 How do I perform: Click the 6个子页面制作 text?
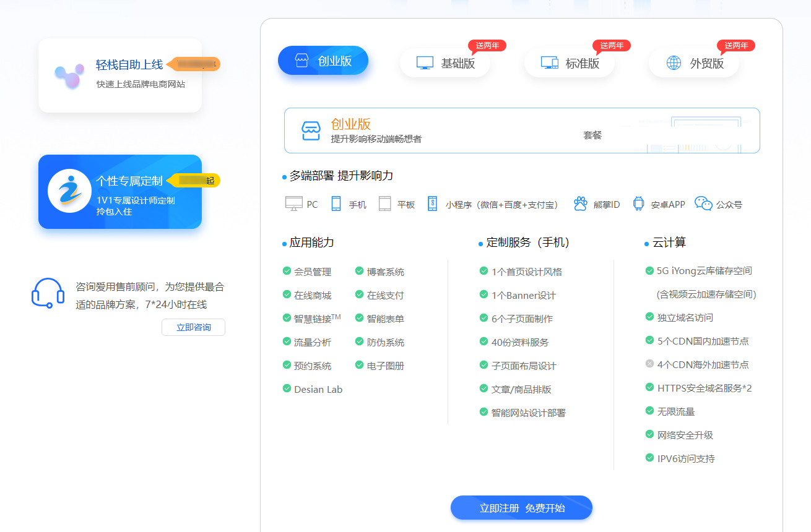point(522,319)
